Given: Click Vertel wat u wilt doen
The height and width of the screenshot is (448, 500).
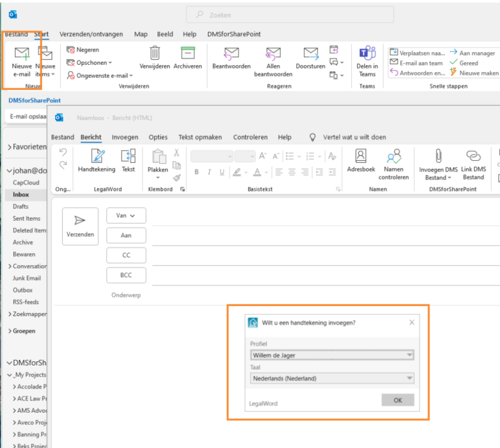Looking at the screenshot, I should point(354,137).
